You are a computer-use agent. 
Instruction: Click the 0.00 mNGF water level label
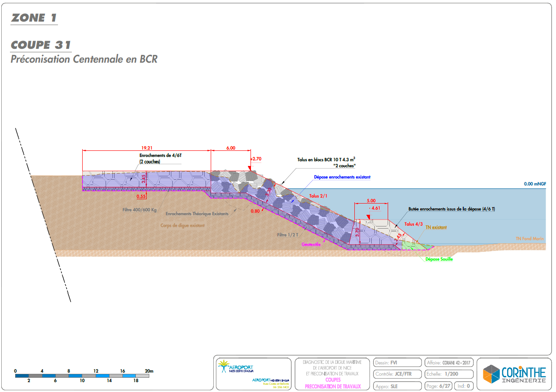pos(535,184)
